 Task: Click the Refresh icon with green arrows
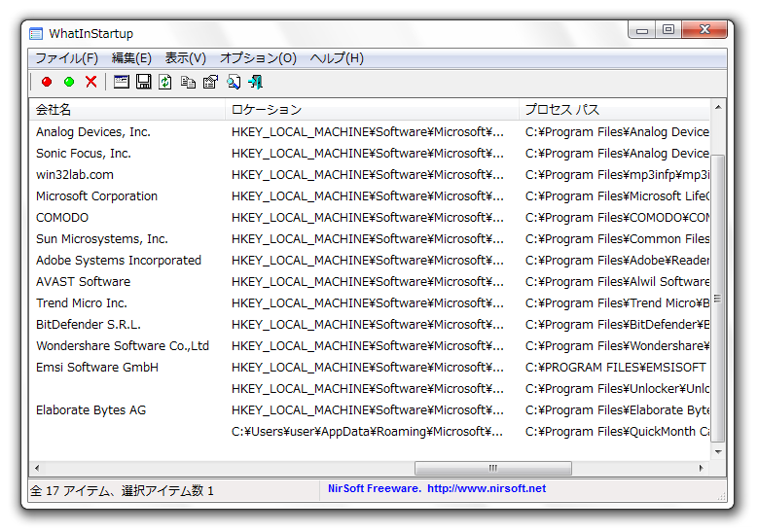pos(165,82)
